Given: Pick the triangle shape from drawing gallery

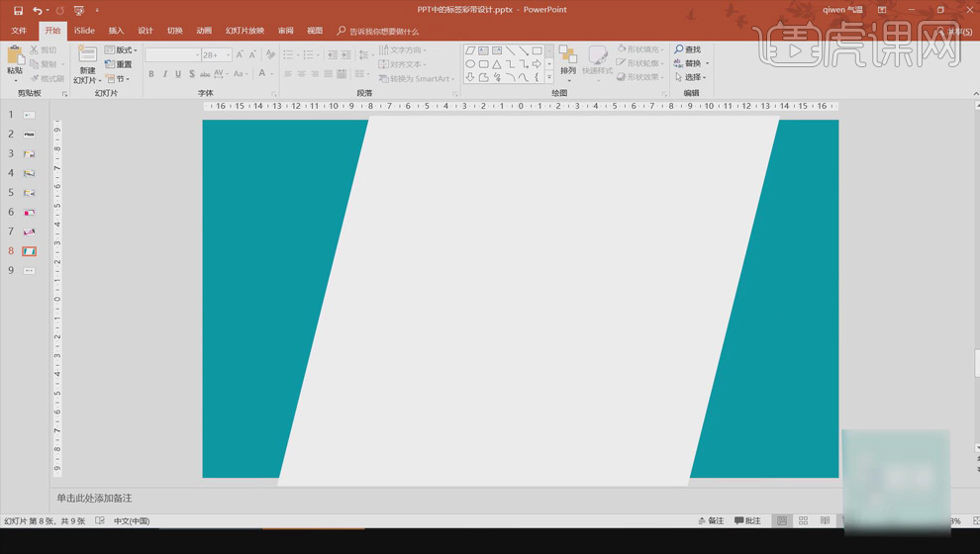Looking at the screenshot, I should click(497, 63).
